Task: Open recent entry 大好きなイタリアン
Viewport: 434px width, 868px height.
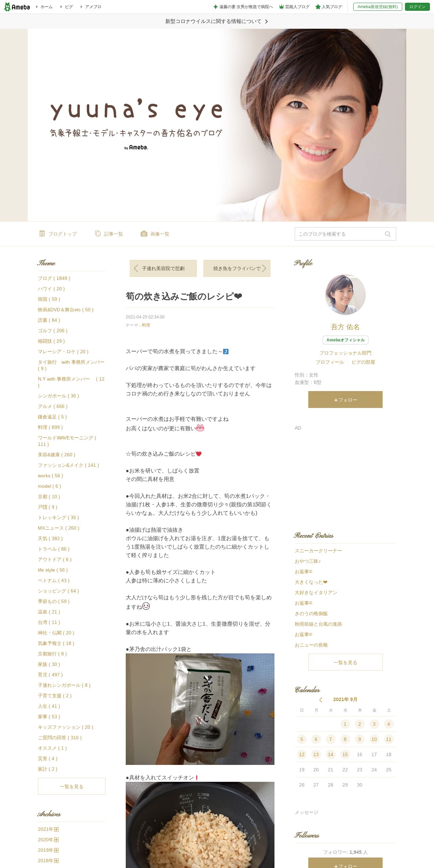Action: (x=316, y=593)
